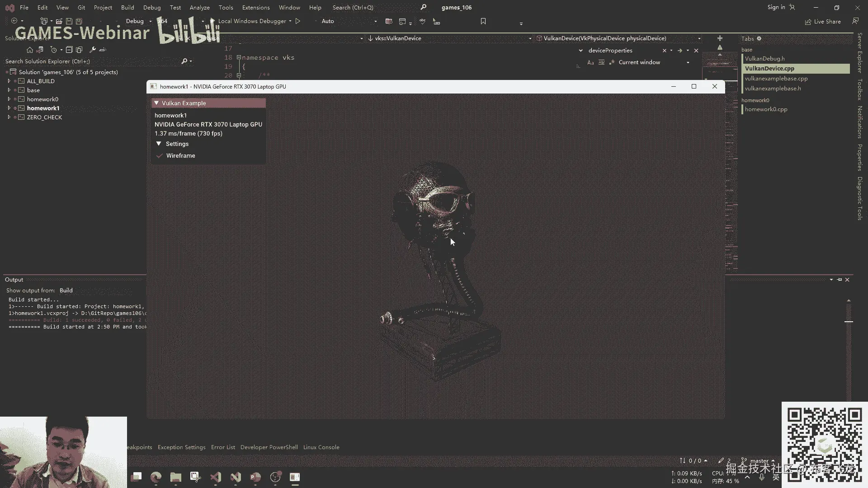
Task: Toggle Use Regular Expressions in find bar
Action: pos(612,63)
